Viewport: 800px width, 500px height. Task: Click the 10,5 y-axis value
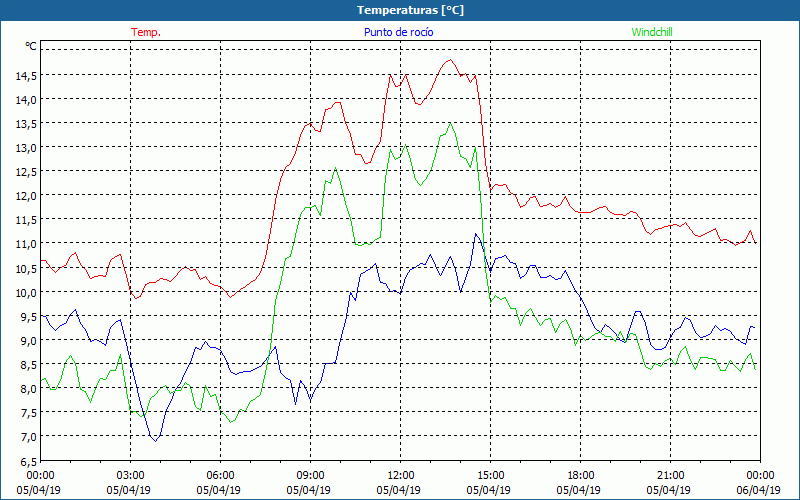point(26,268)
